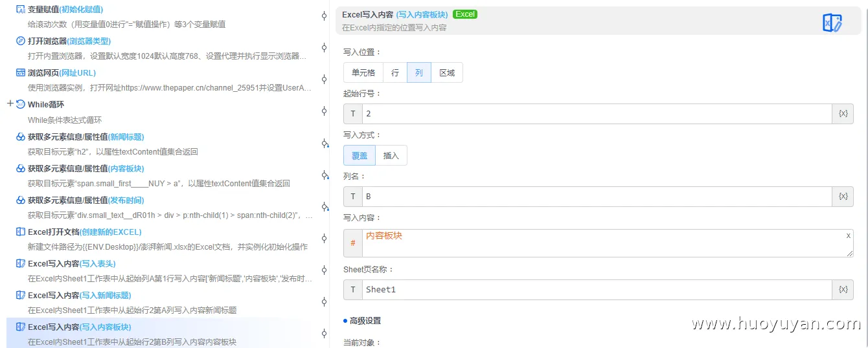Click the blue (初始化赋值) label
The height and width of the screenshot is (348, 868).
pyautogui.click(x=81, y=10)
